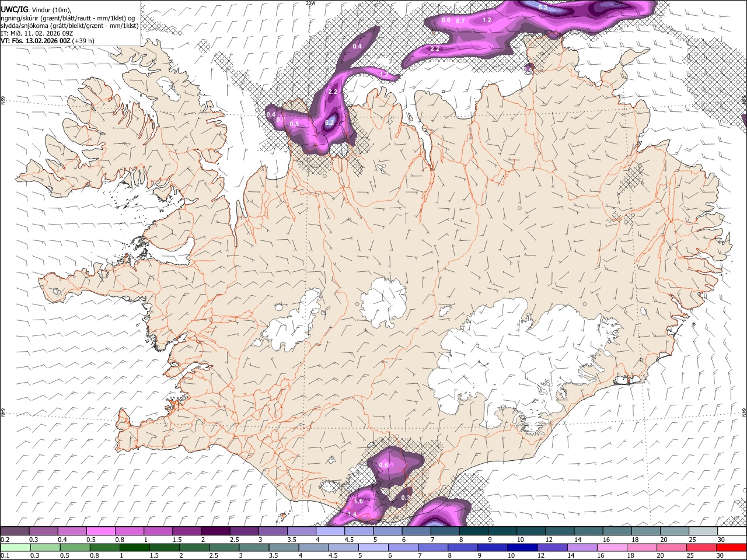747x560 pixels.
Task: Click the white Hofsjökull glacier in central Iceland
Action: coord(383,303)
